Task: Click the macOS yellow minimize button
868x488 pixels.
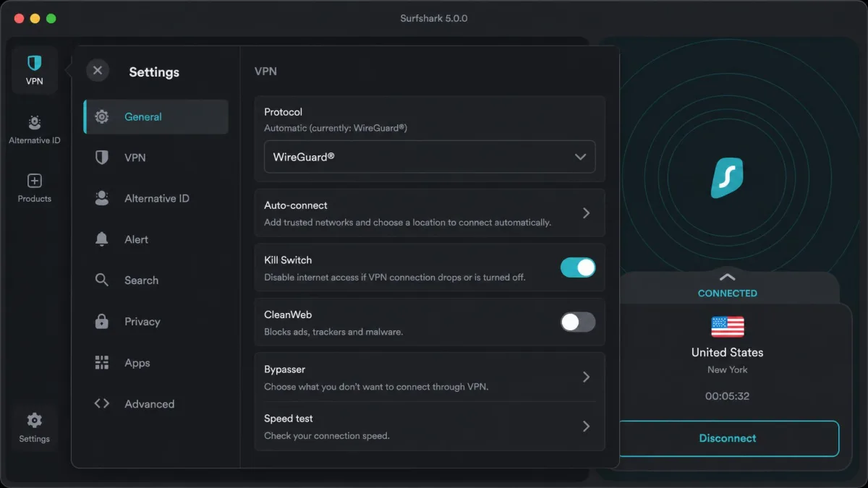Action: point(35,18)
